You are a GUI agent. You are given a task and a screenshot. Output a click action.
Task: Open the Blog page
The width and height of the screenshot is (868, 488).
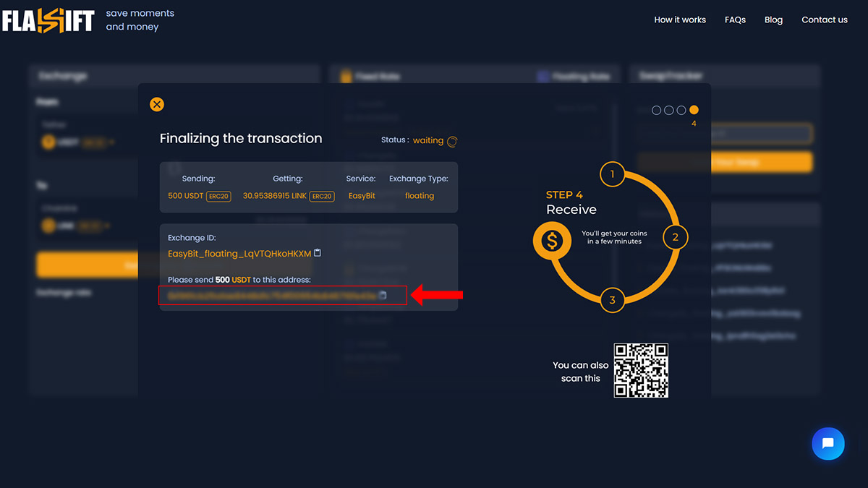pyautogui.click(x=773, y=20)
